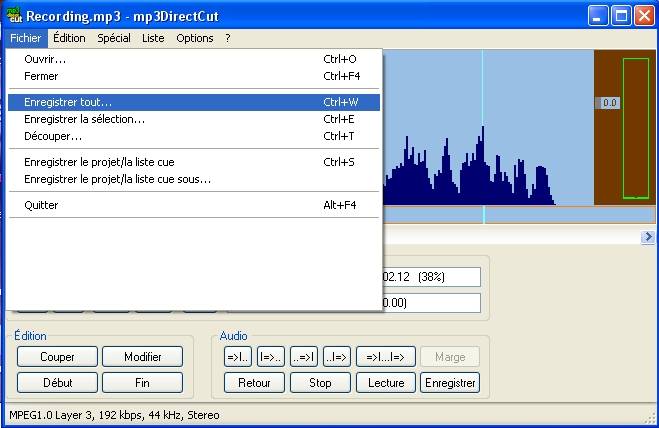This screenshot has height=428, width=659.
Task: Click the =>I...I=> audio button
Action: click(x=386, y=357)
